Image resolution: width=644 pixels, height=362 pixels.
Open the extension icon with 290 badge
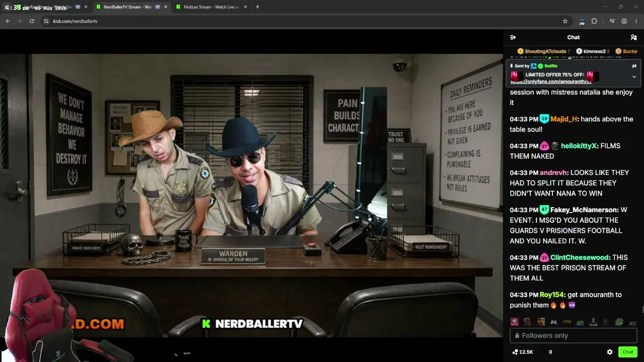[582, 21]
